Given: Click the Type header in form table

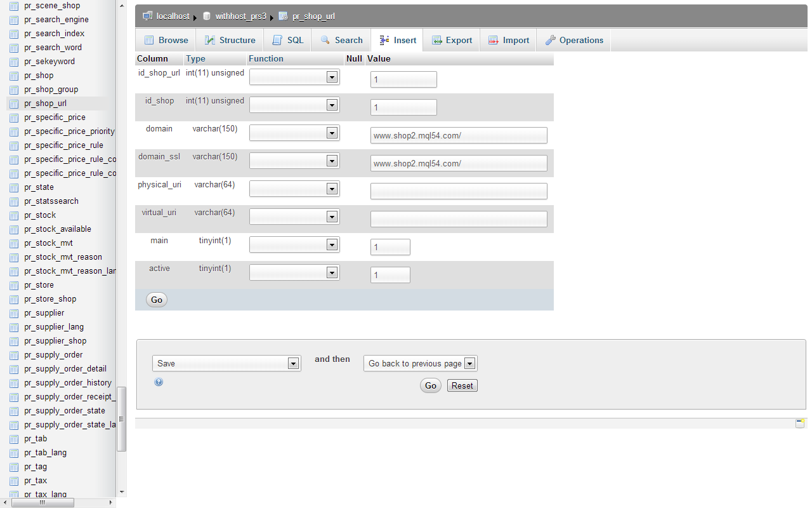Looking at the screenshot, I should click(x=196, y=58).
